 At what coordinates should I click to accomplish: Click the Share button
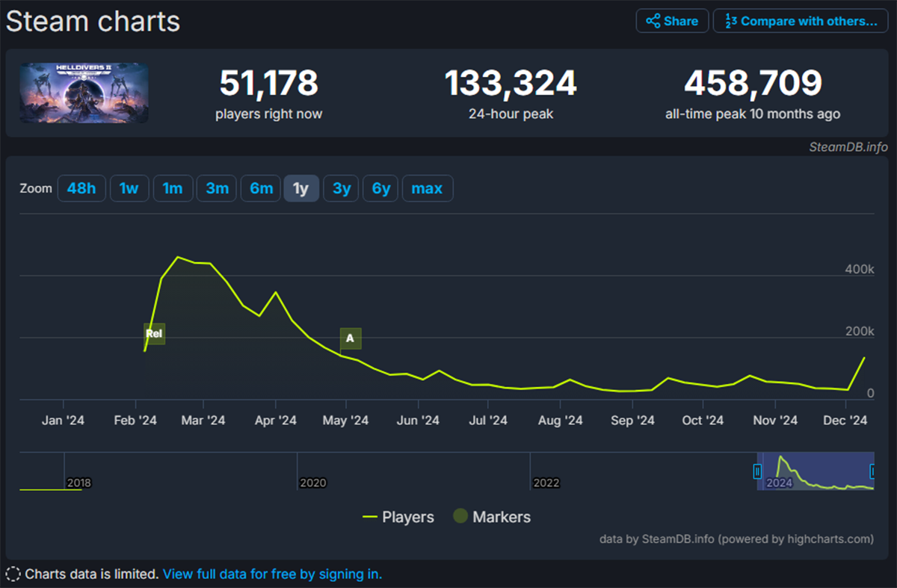671,21
